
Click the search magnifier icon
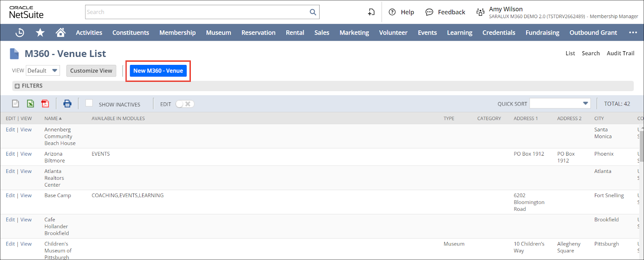coord(313,12)
